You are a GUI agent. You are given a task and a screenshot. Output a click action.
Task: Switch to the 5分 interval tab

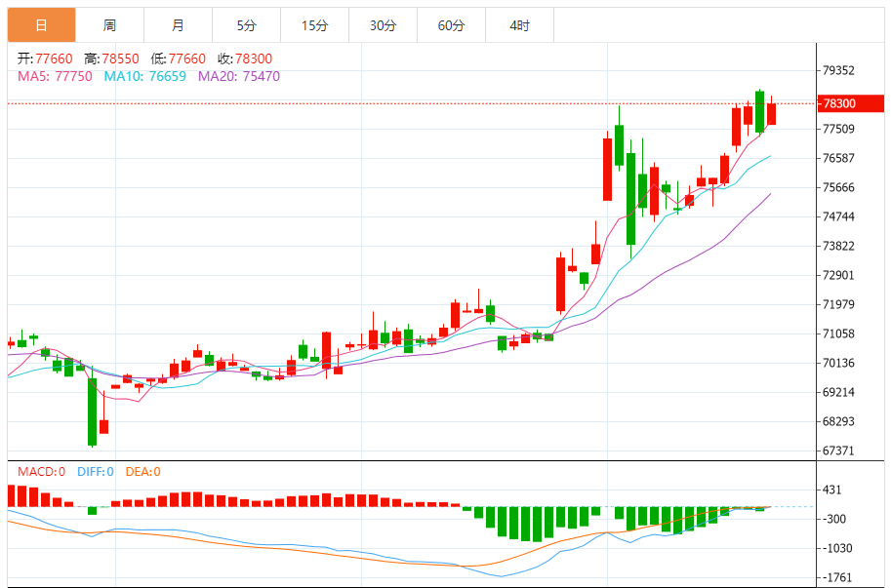(x=246, y=25)
